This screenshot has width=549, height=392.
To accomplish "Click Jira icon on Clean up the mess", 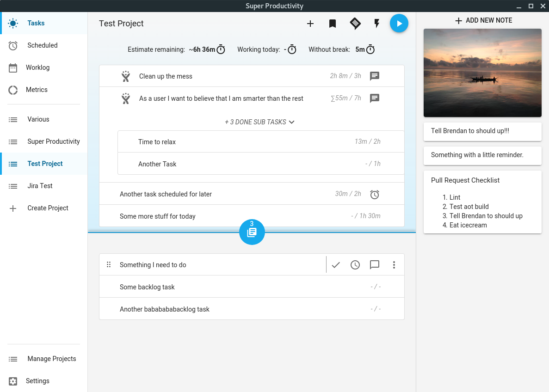I will click(x=126, y=76).
